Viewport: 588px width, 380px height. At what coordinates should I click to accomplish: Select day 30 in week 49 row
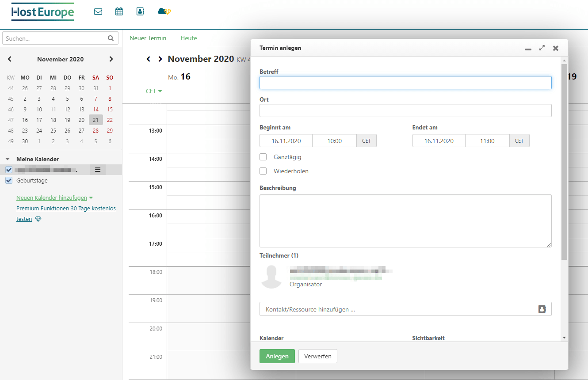tap(25, 141)
